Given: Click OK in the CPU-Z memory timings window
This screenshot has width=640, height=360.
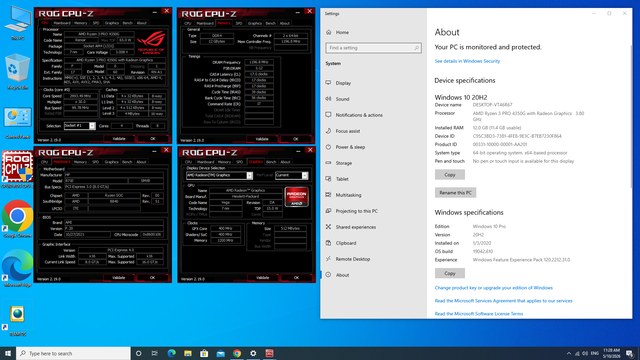Looking at the screenshot, I should coord(296,139).
